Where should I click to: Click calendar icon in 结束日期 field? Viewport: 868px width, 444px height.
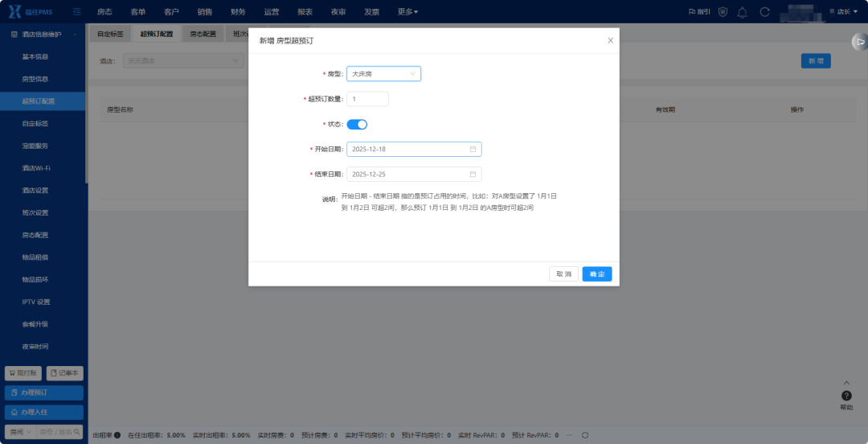(473, 174)
